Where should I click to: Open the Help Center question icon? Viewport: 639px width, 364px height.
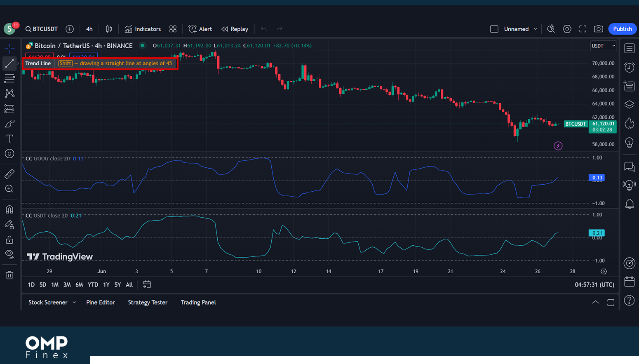coord(630,301)
